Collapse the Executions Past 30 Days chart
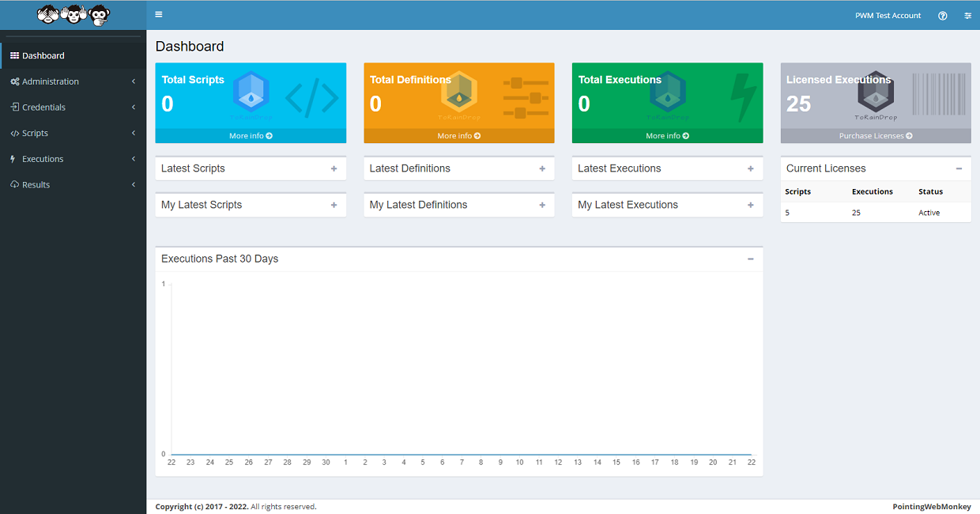Viewport: 980px width, 514px height. 750,259
